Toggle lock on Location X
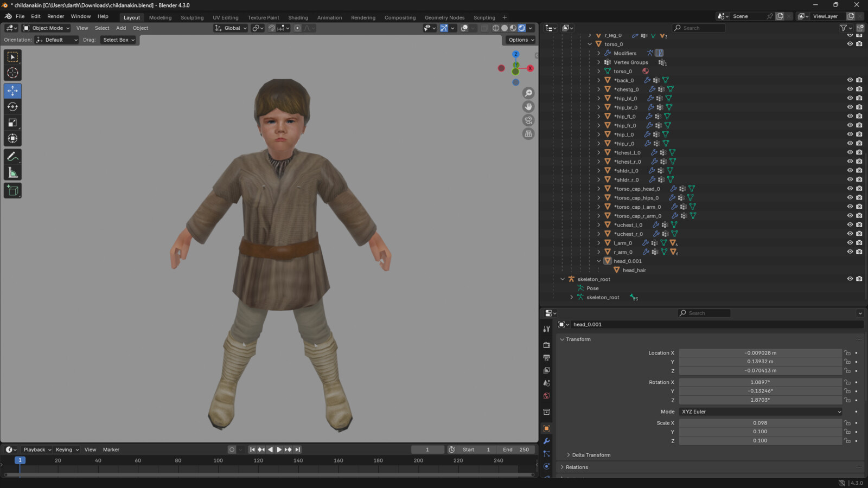 pos(847,353)
